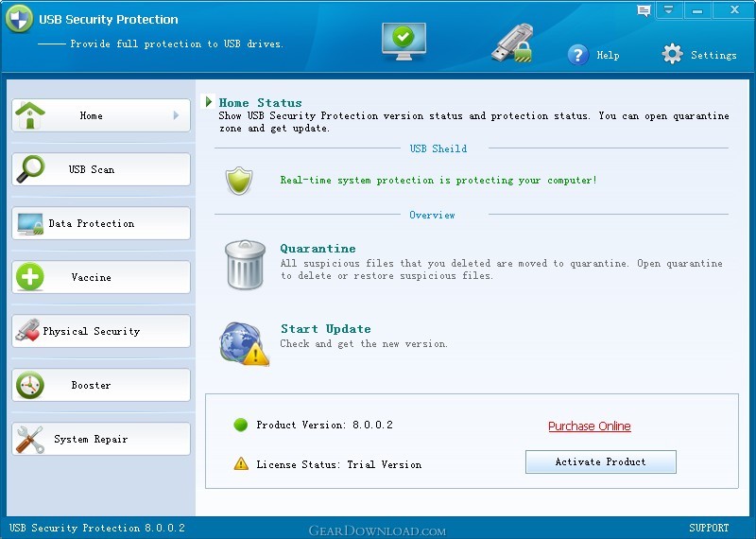The image size is (756, 539).
Task: Click the Settings text label
Action: pyautogui.click(x=713, y=55)
